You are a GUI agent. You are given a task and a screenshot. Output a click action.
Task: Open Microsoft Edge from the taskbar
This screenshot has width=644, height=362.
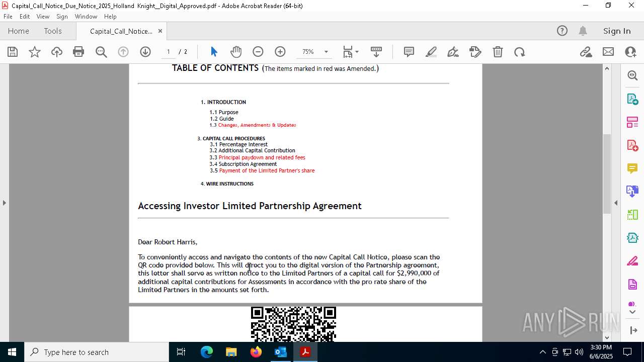207,352
